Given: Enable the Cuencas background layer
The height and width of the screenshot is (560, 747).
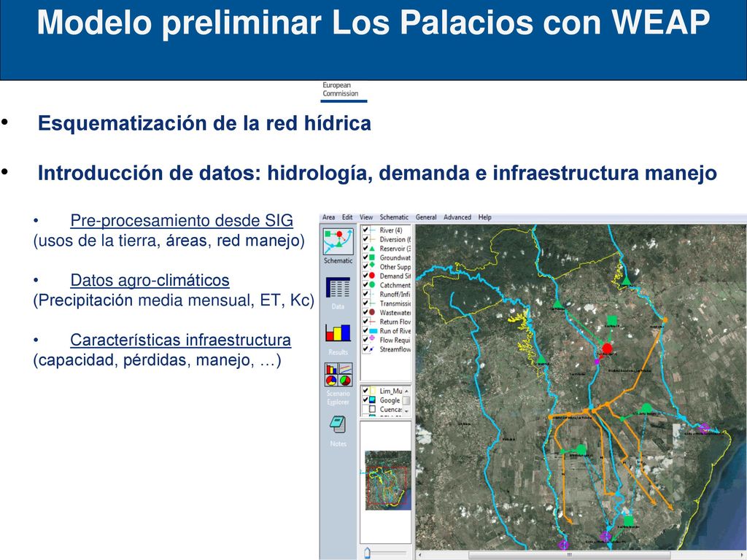Looking at the screenshot, I should [365, 409].
